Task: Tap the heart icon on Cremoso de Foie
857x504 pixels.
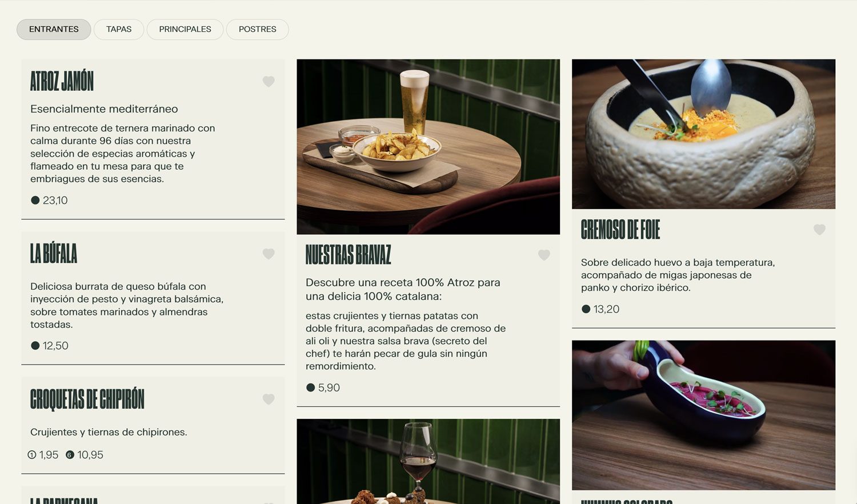Action: pos(819,230)
